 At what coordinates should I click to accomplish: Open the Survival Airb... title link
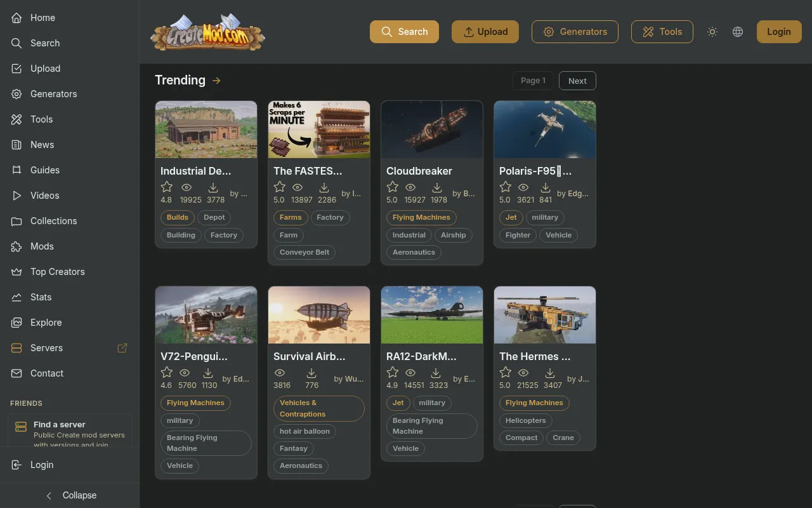click(310, 356)
